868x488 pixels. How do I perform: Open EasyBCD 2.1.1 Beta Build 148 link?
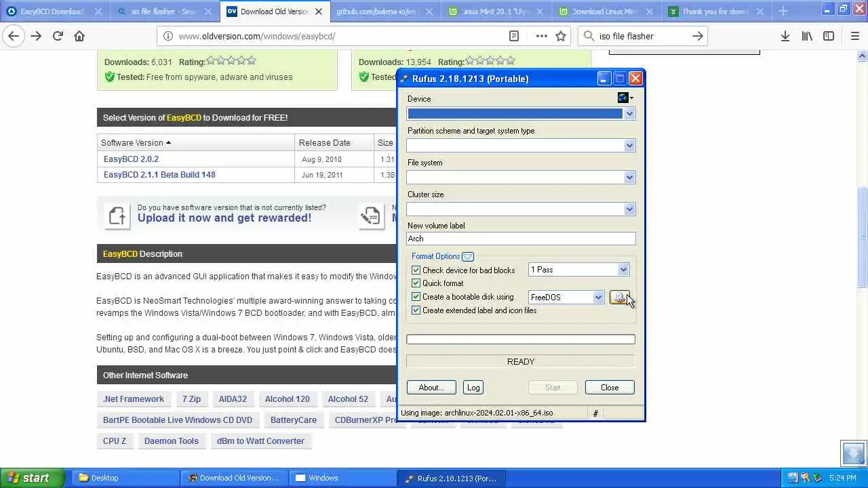coord(159,175)
